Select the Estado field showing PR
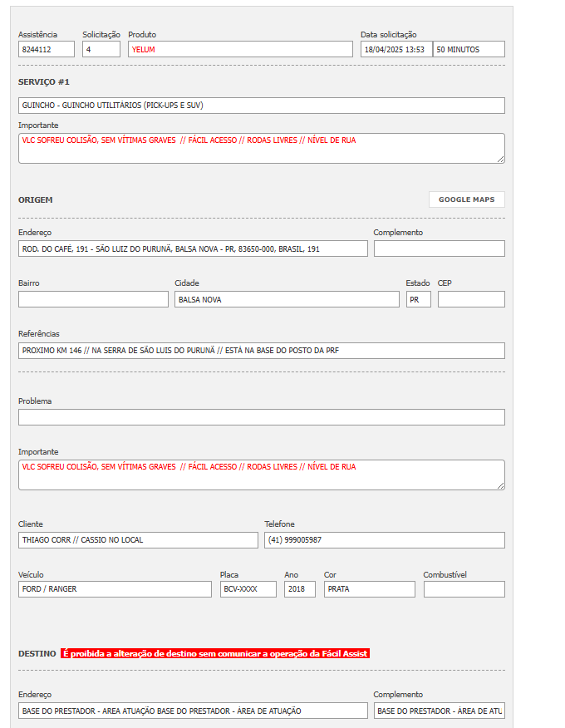565x728 pixels. pyautogui.click(x=418, y=299)
